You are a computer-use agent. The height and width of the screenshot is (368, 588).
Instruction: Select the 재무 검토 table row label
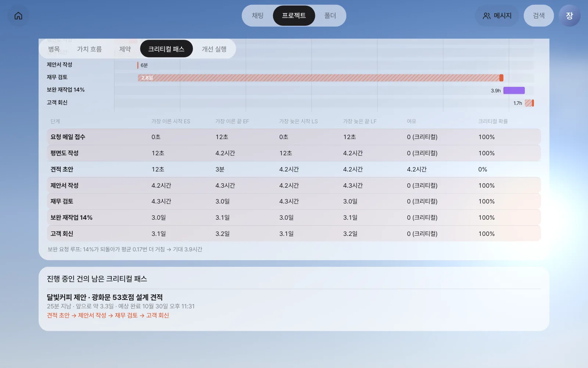click(x=62, y=201)
